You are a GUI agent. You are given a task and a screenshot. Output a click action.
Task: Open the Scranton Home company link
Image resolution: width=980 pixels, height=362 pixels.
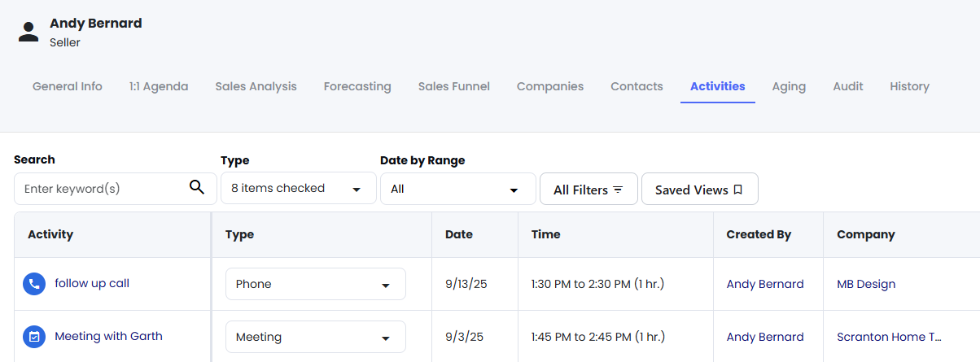[x=889, y=337]
